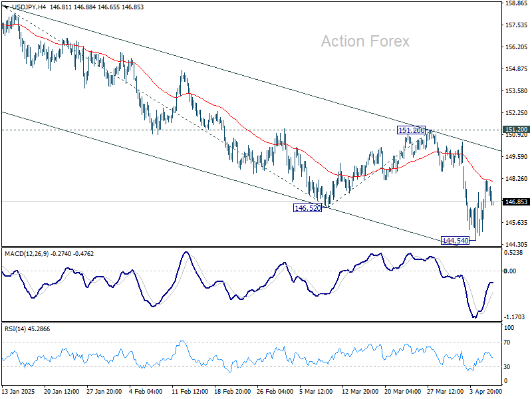This screenshot has width=532, height=399.
Task: Click the 158.865 price axis value
Action: coord(516,3)
